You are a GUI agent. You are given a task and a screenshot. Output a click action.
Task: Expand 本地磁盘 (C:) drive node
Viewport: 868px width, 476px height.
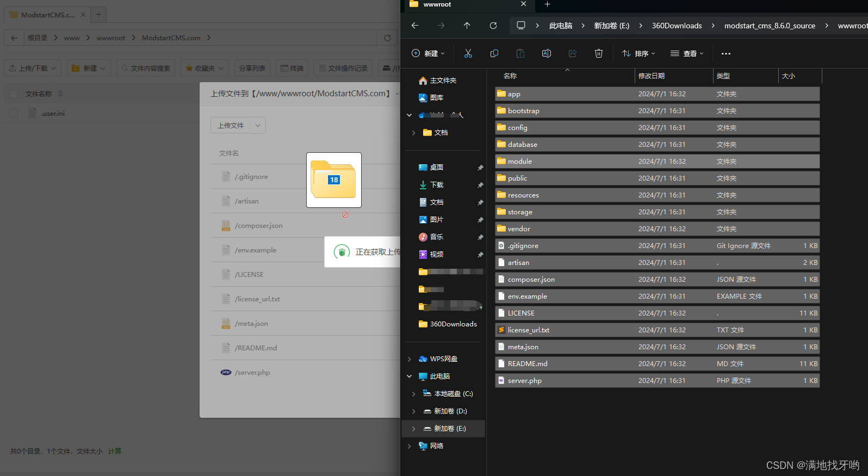click(414, 394)
